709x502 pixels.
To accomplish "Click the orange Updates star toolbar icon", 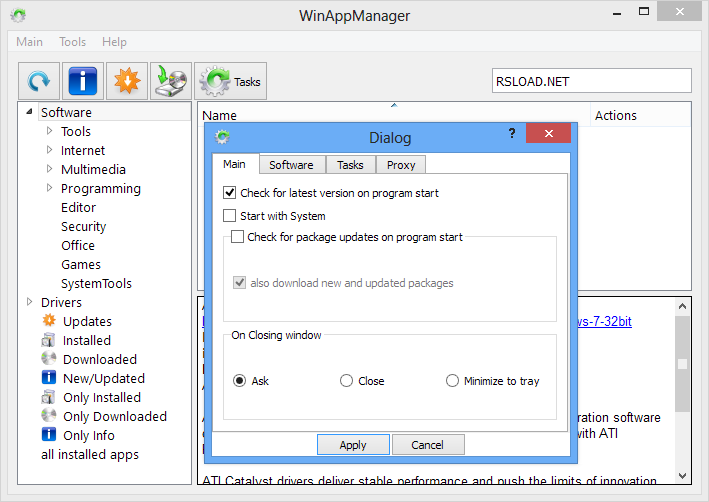I will pyautogui.click(x=127, y=81).
